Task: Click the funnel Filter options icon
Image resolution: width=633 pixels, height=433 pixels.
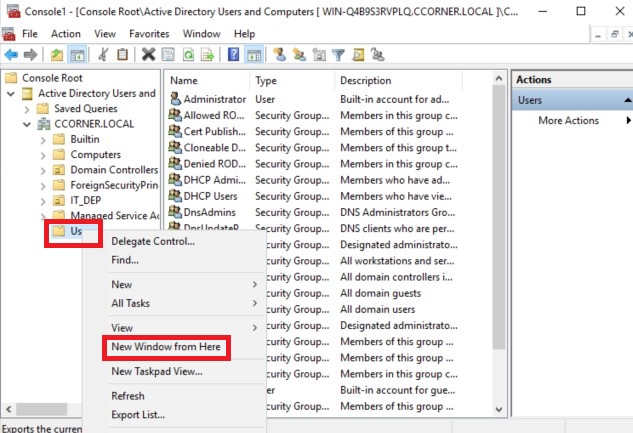Action: click(338, 54)
